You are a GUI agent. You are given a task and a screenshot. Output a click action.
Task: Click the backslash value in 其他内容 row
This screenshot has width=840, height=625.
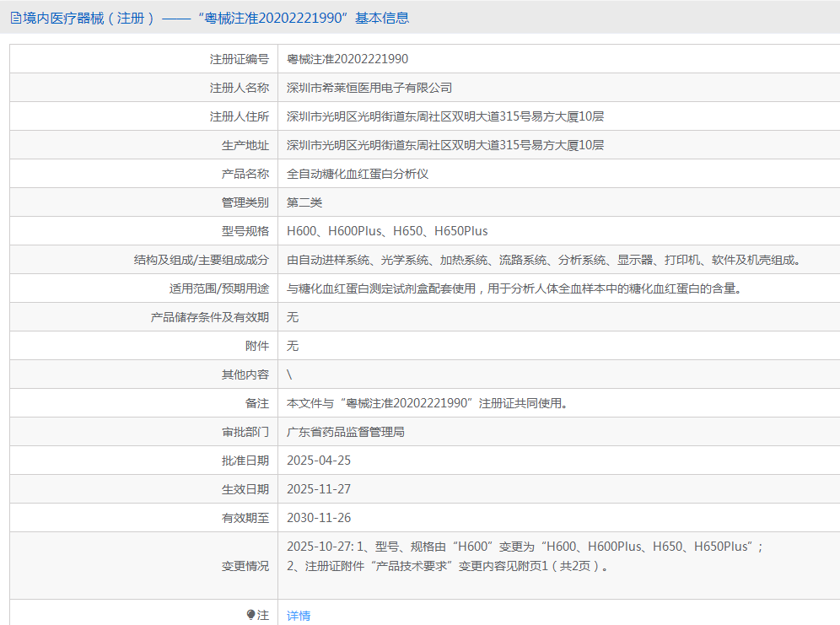click(289, 374)
